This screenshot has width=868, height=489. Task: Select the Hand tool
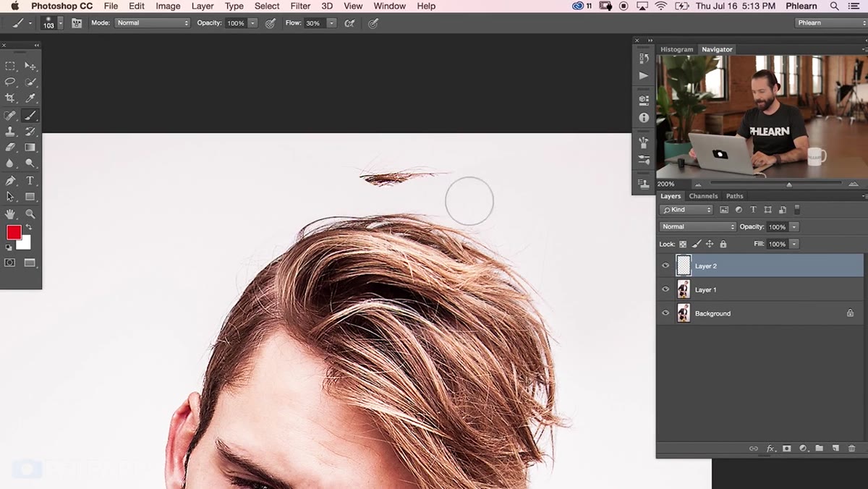pos(10,214)
